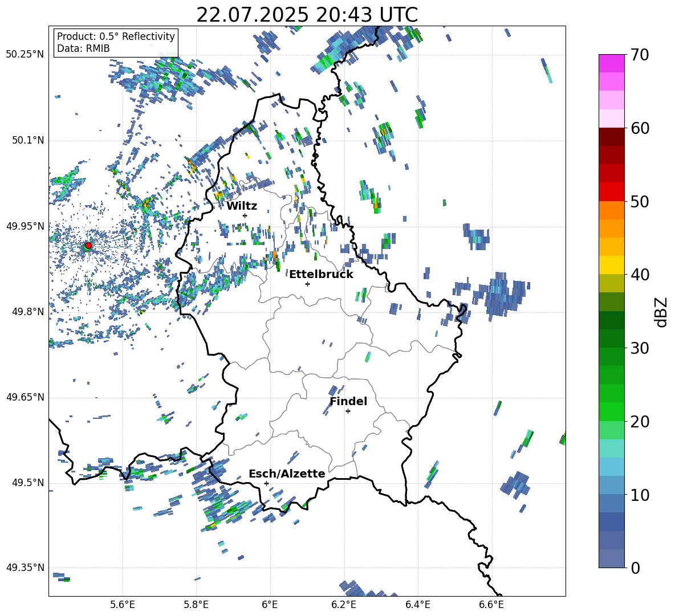Click the 30 colorbar tick label
The image size is (675, 616).
click(640, 348)
